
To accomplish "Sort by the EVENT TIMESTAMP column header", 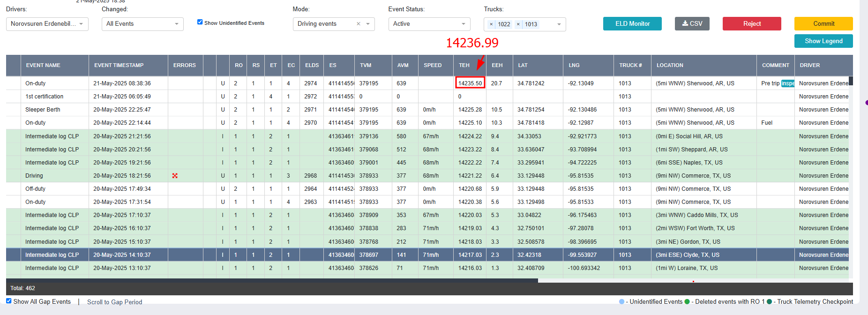I will click(119, 66).
